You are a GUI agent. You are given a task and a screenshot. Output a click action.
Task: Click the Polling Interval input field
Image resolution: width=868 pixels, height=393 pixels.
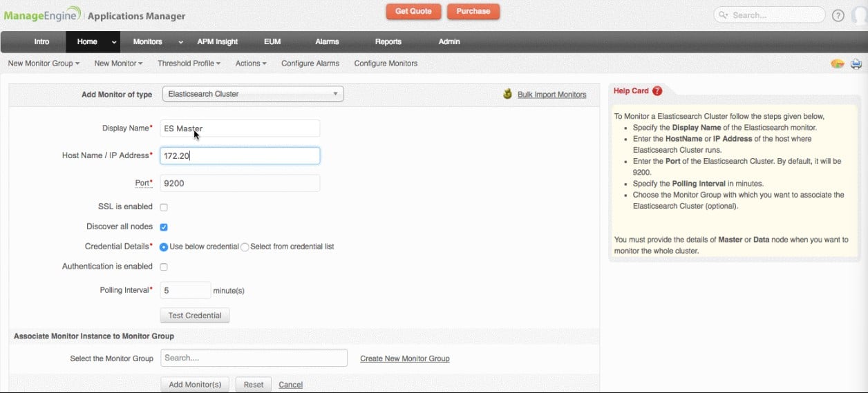(x=185, y=291)
